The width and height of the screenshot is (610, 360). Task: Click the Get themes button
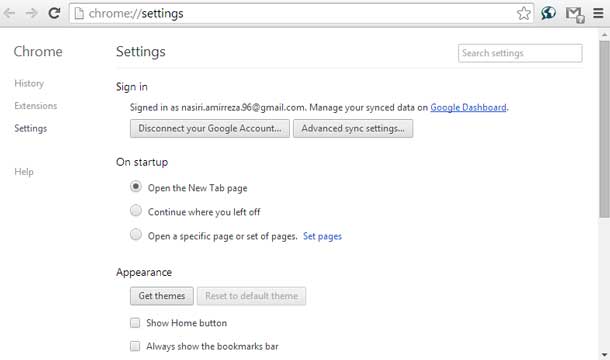coord(162,296)
